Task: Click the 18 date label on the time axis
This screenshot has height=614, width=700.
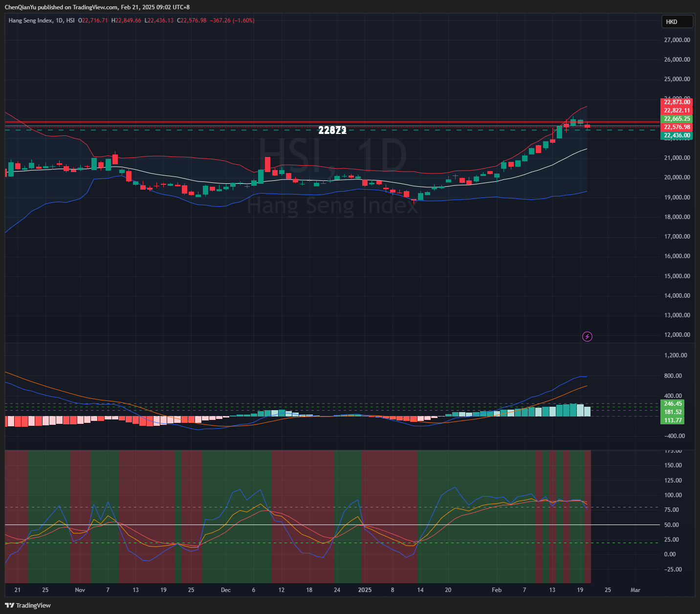Action: tap(309, 590)
